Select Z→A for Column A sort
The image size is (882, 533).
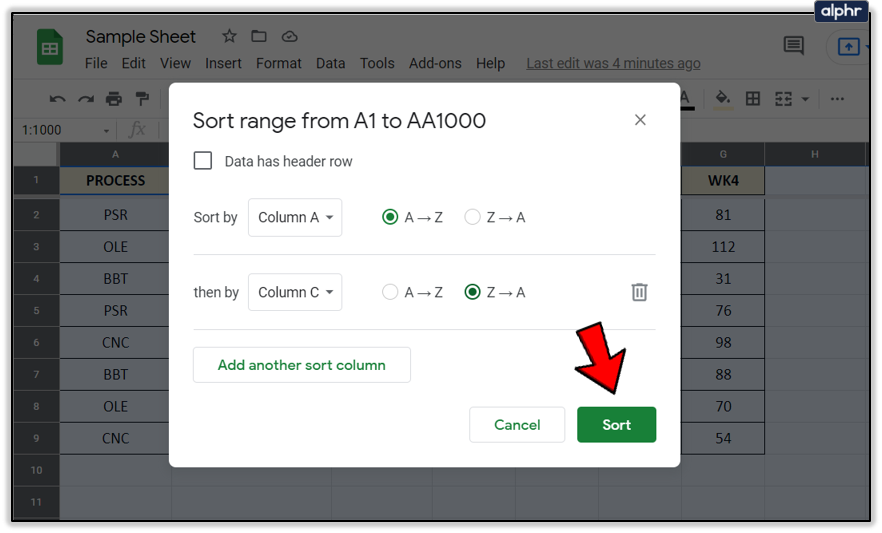[x=473, y=217]
